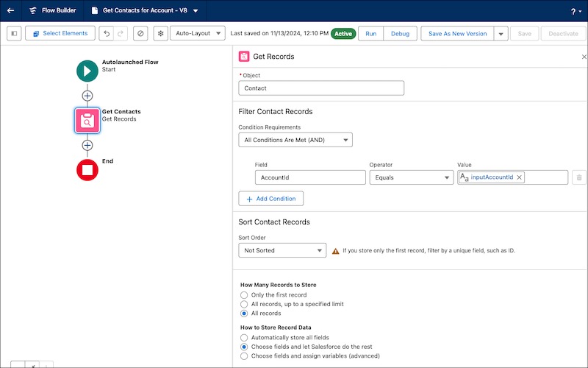Click the AccountId field input
Viewport: 588px width, 368px height.
click(x=310, y=177)
